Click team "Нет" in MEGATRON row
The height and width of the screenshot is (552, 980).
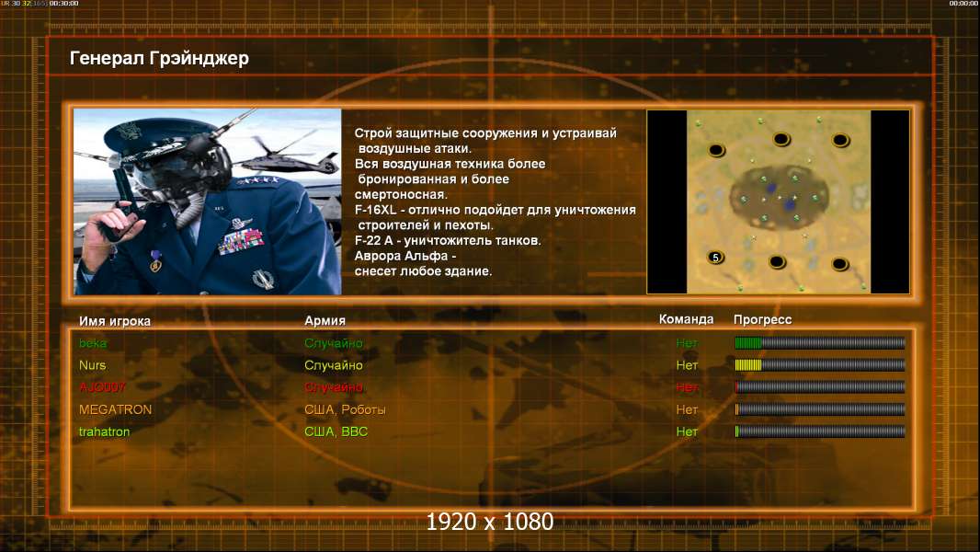(x=687, y=409)
